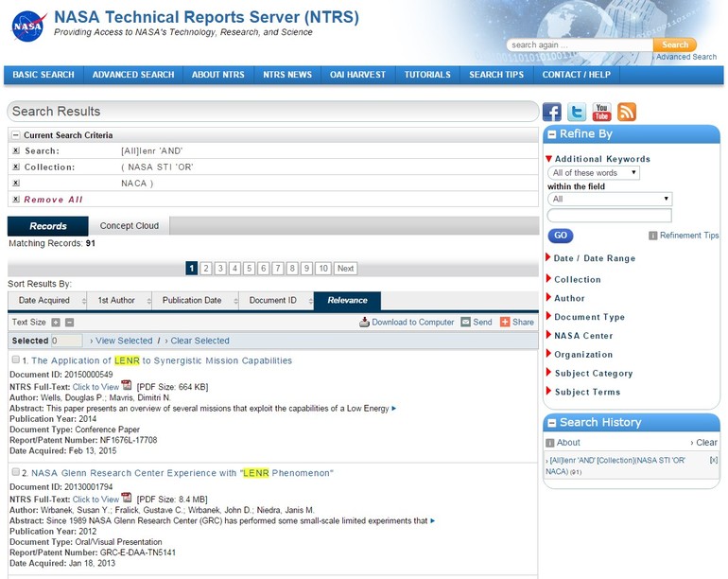
Task: Open About NTRS in the nav bar
Action: pyautogui.click(x=218, y=75)
